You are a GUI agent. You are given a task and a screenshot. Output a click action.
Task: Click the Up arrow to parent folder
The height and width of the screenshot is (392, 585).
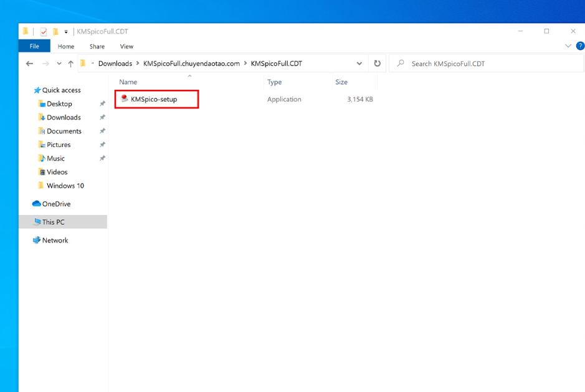coord(70,64)
